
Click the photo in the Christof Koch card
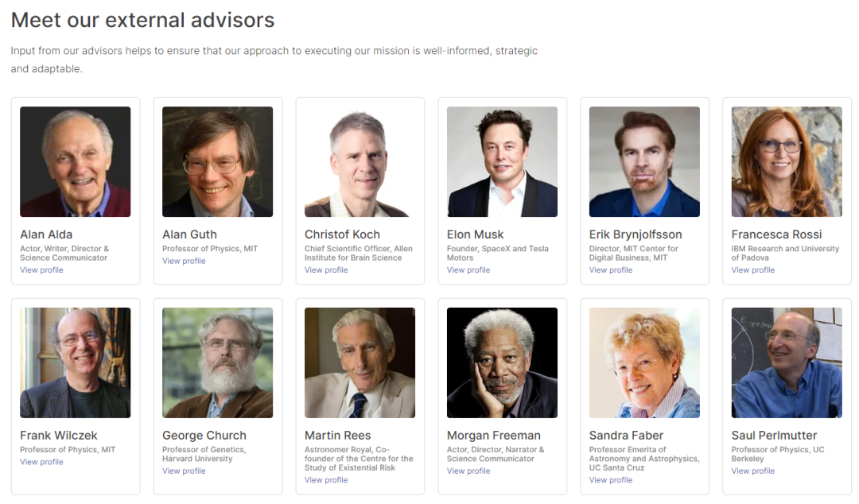pyautogui.click(x=360, y=162)
